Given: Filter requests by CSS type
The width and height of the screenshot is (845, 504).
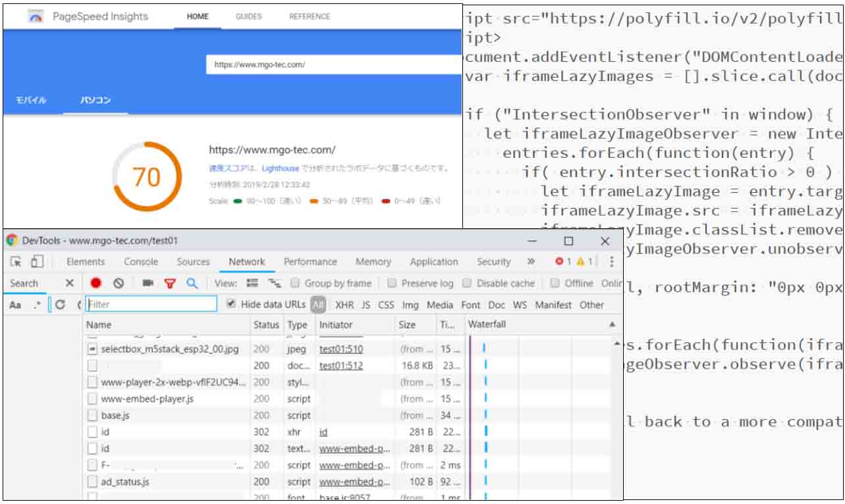Looking at the screenshot, I should pos(387,305).
